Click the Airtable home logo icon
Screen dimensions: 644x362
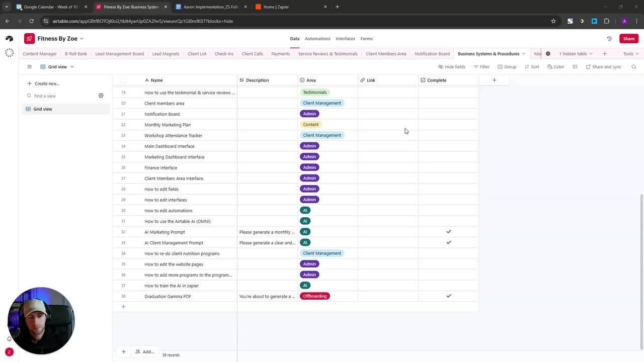(x=9, y=39)
